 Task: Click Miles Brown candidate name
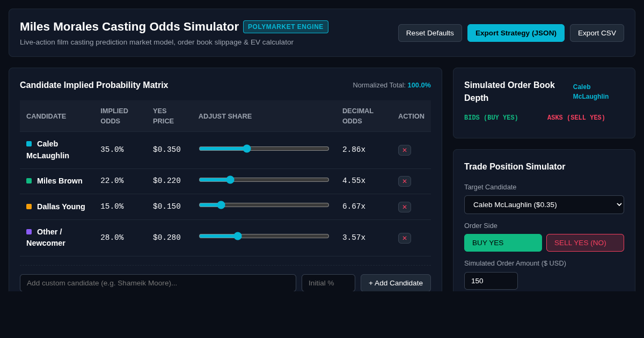60,181
